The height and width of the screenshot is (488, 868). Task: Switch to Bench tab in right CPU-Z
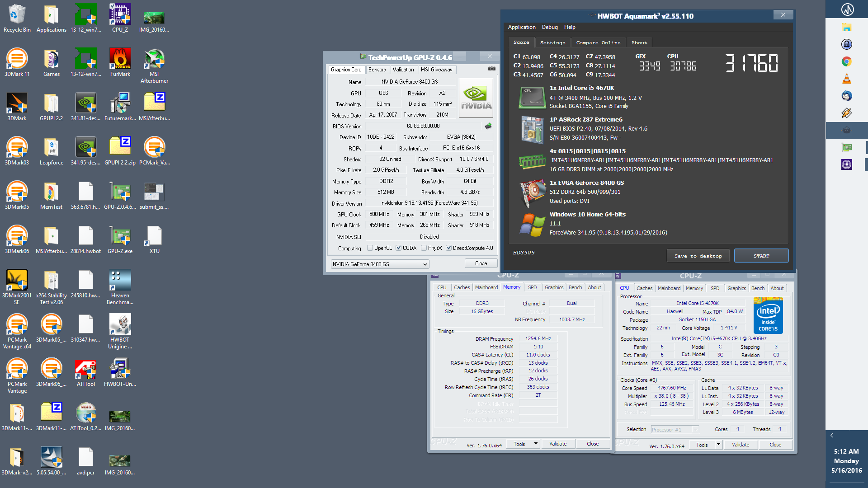click(x=758, y=288)
